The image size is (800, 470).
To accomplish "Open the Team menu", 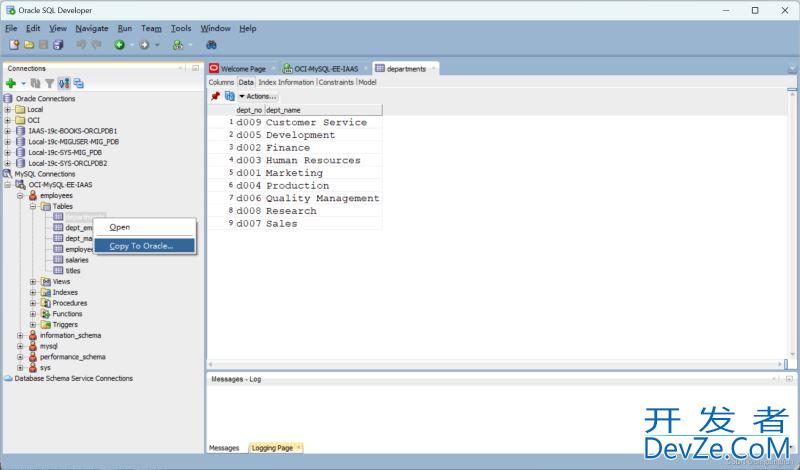I will (x=151, y=29).
